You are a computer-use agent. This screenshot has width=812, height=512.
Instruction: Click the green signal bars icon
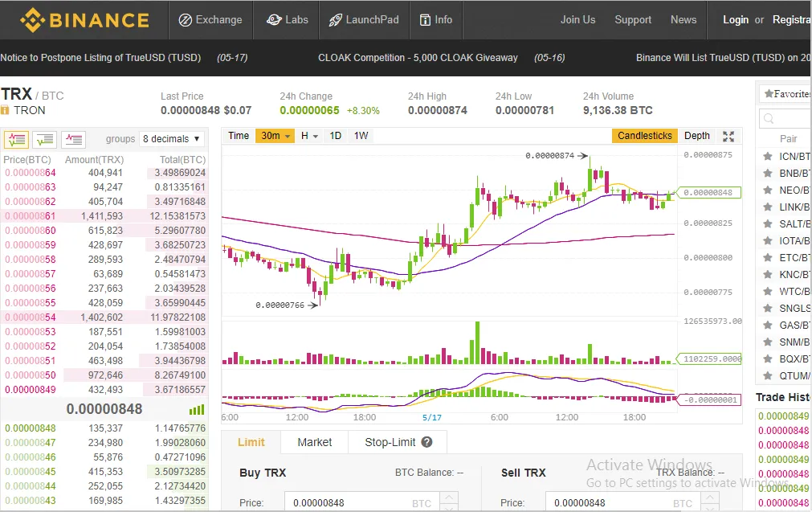click(197, 410)
